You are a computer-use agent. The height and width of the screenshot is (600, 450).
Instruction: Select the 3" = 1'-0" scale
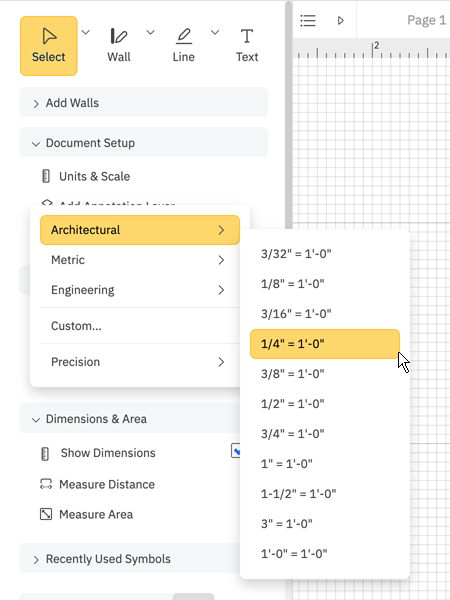pos(325,523)
